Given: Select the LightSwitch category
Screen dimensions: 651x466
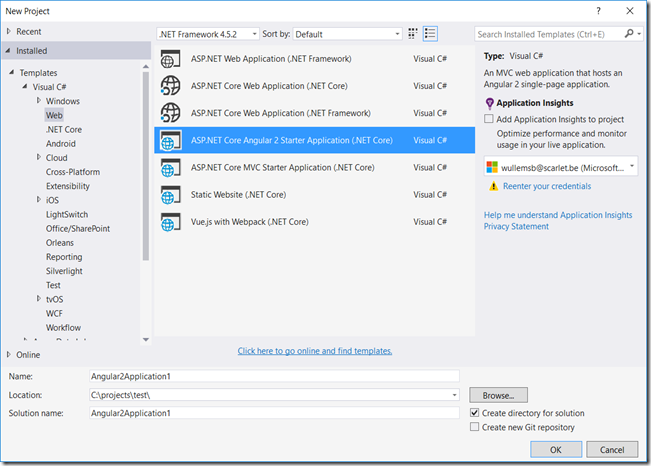Looking at the screenshot, I should [67, 214].
